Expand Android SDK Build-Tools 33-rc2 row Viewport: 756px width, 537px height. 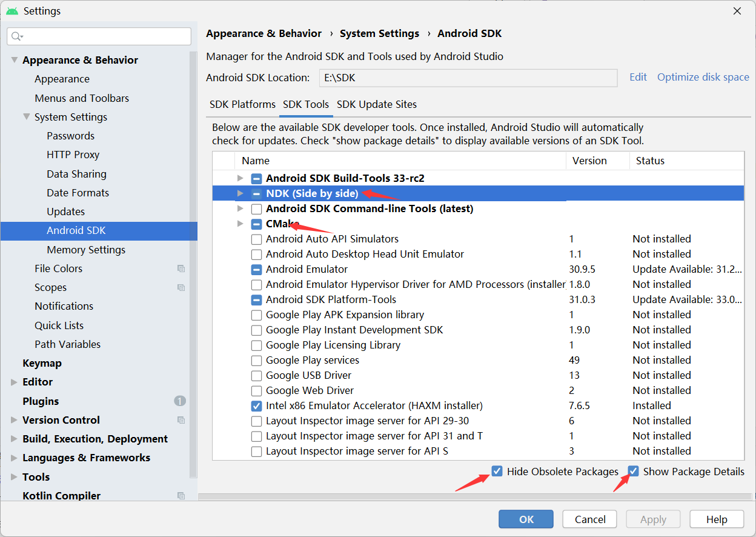point(240,178)
